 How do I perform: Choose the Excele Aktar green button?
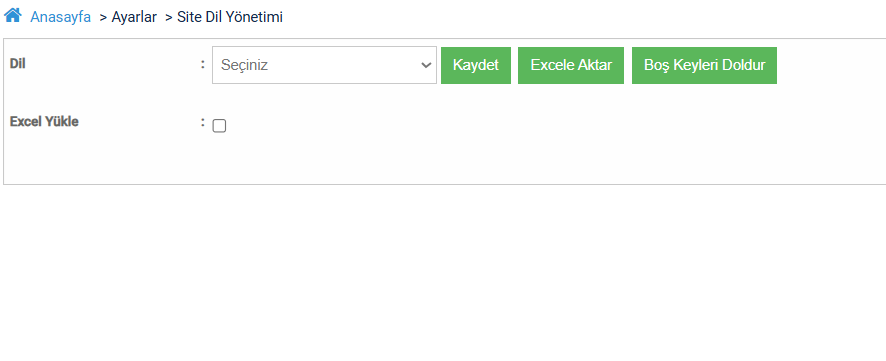(571, 65)
